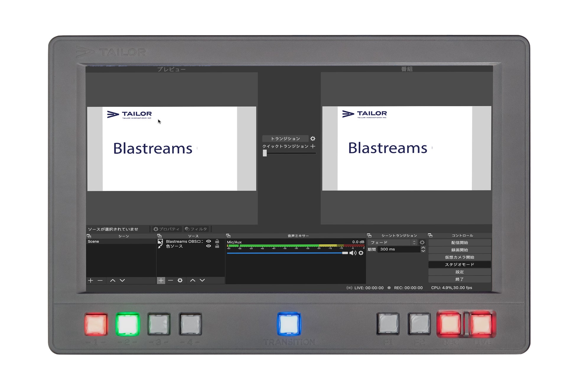Click the スタジオモード button
The image size is (576, 392).
click(x=459, y=264)
